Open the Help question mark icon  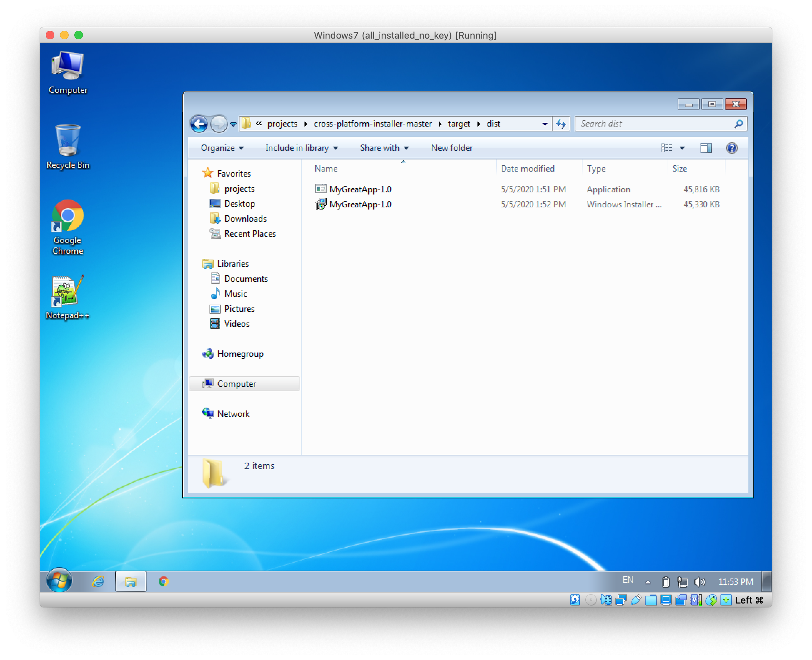pos(731,148)
